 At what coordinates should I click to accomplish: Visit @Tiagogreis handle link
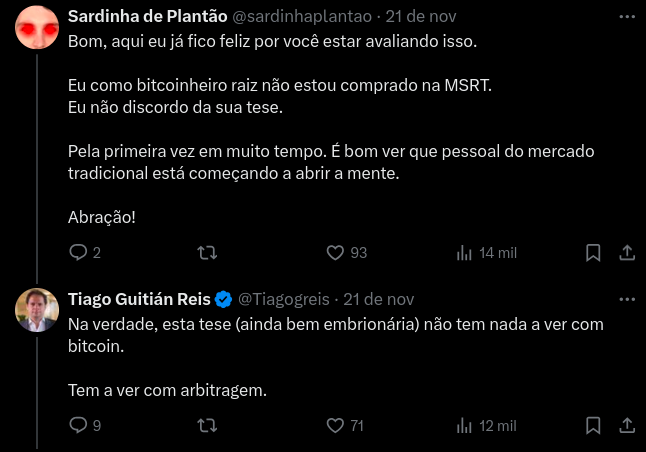284,300
